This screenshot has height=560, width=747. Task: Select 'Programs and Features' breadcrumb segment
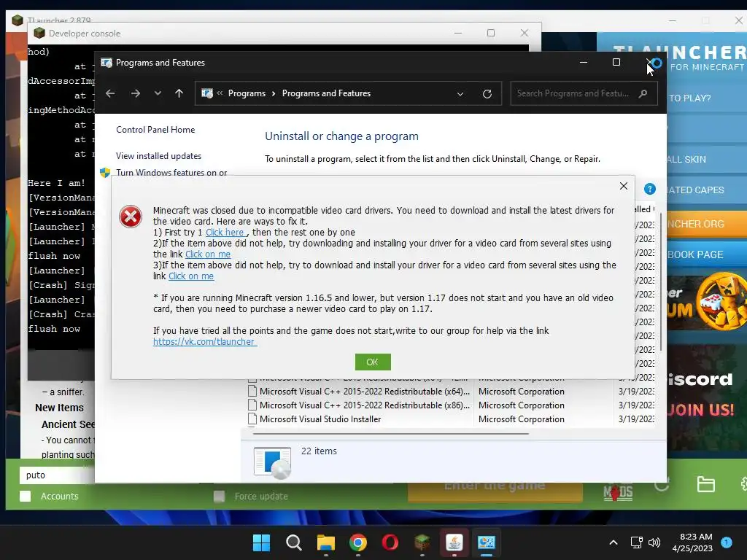click(x=326, y=93)
